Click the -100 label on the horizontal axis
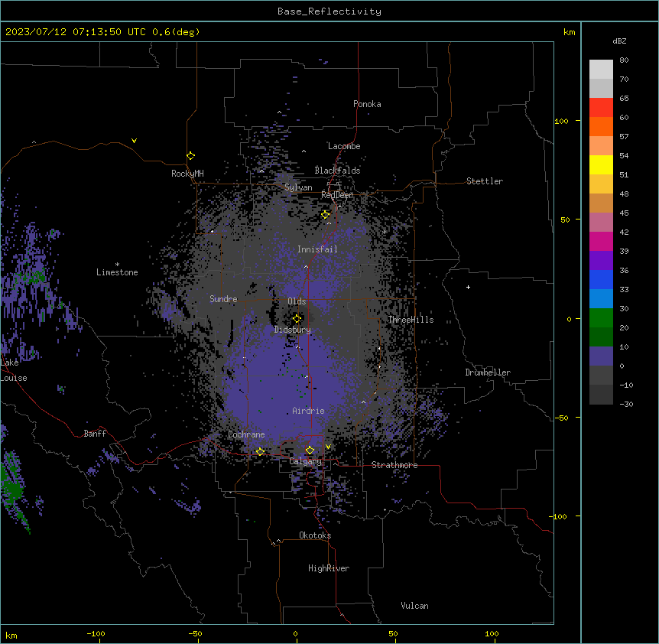The image size is (659, 644). point(96,633)
